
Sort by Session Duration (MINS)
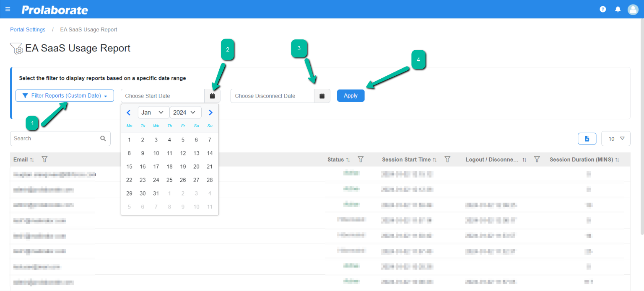click(617, 160)
